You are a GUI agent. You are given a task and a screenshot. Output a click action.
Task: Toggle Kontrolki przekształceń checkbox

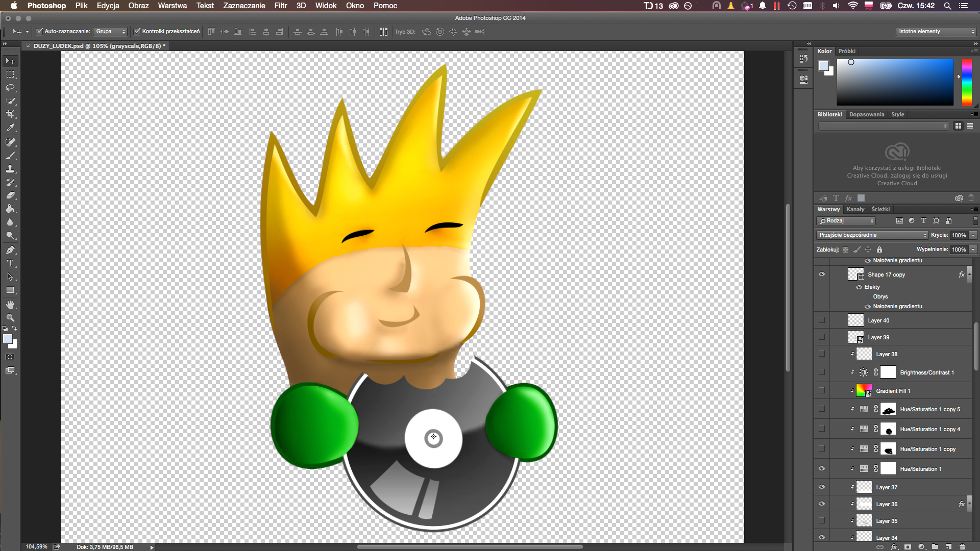[137, 31]
